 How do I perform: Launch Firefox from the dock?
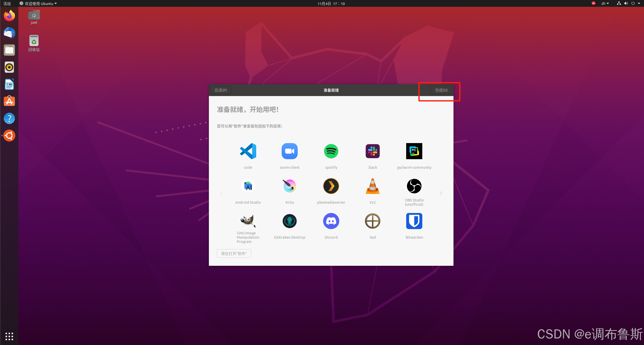tap(9, 16)
